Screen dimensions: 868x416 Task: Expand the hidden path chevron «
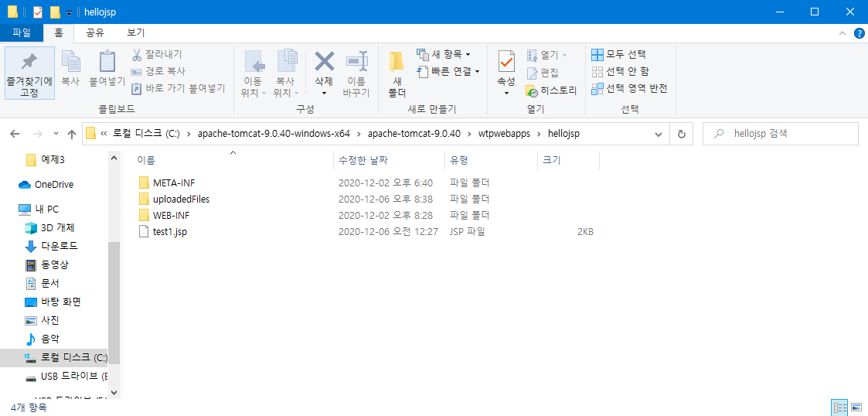tap(104, 134)
